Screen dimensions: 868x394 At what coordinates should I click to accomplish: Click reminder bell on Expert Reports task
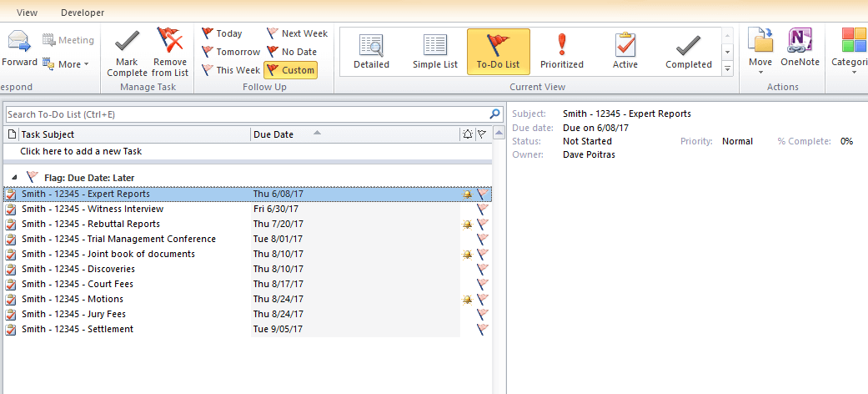[468, 194]
